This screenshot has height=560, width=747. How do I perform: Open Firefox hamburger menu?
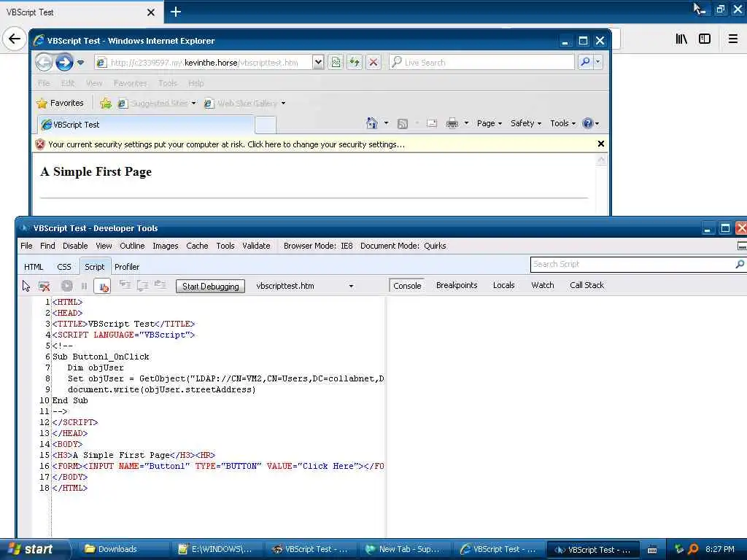[733, 39]
